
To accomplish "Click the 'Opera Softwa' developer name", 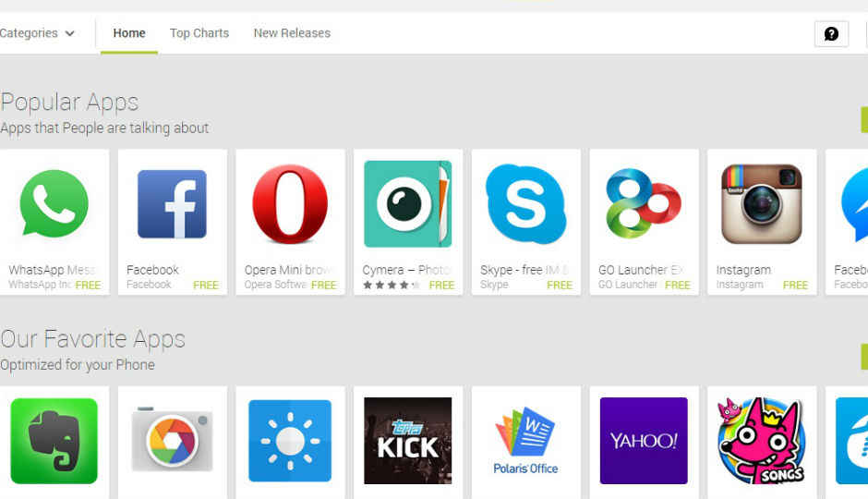I will [x=276, y=285].
